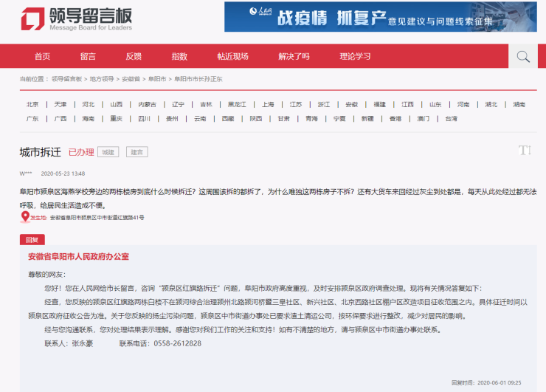This screenshot has width=546, height=392.
Task: Select the 澳门 region link
Action: [424, 118]
